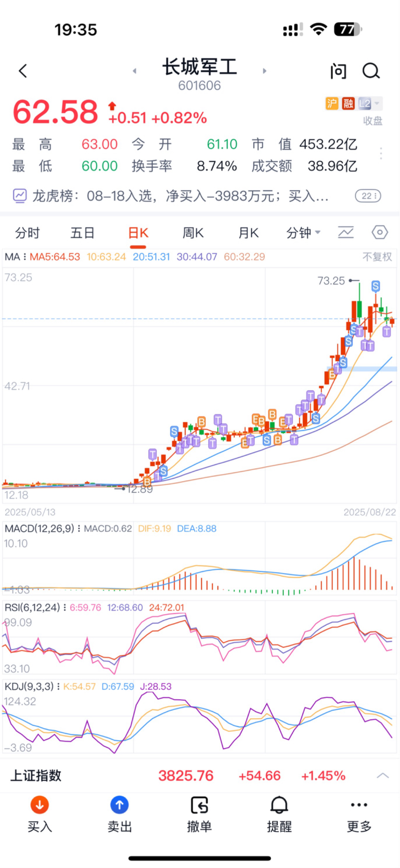Tap the DIF:9.19 value
This screenshot has height=868, width=400.
click(154, 529)
